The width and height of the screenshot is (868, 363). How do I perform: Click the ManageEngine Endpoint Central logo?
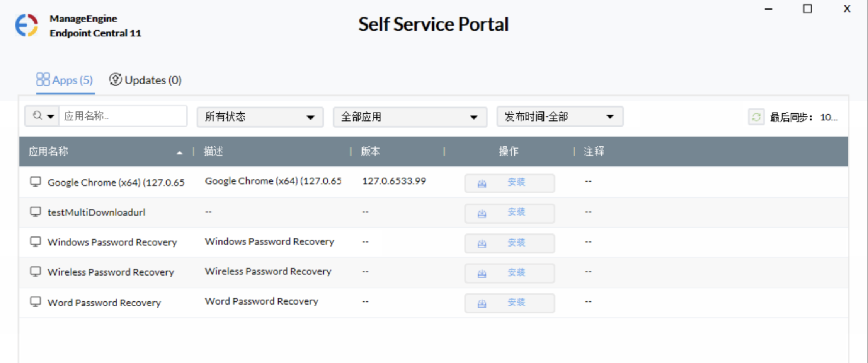coord(27,26)
